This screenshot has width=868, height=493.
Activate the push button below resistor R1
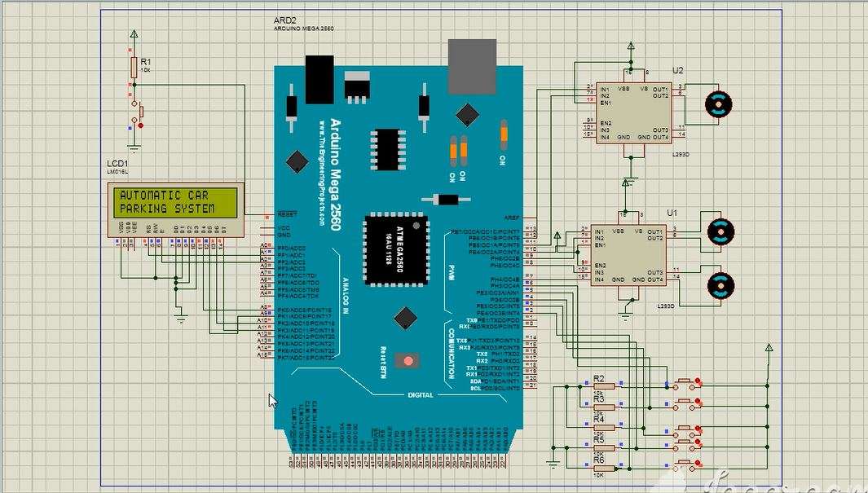pos(136,112)
